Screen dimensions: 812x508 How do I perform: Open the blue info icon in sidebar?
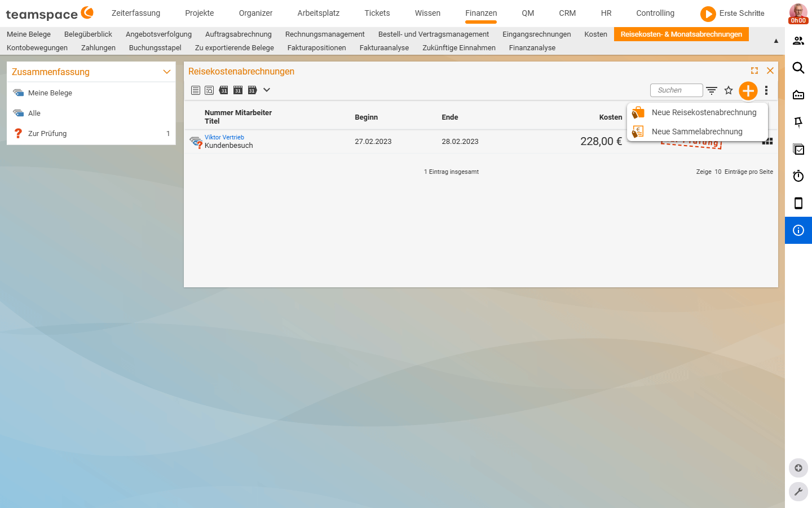coord(798,230)
